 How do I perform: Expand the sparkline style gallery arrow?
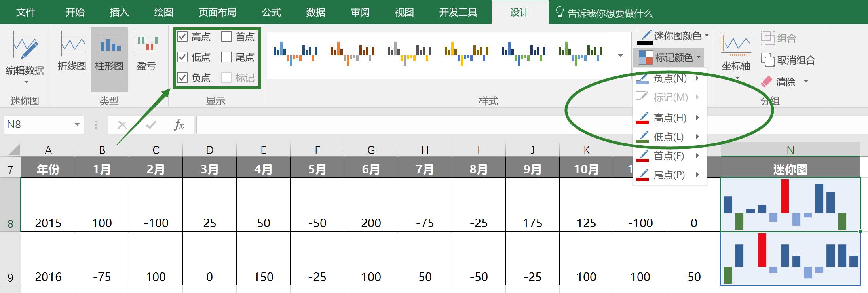click(621, 55)
